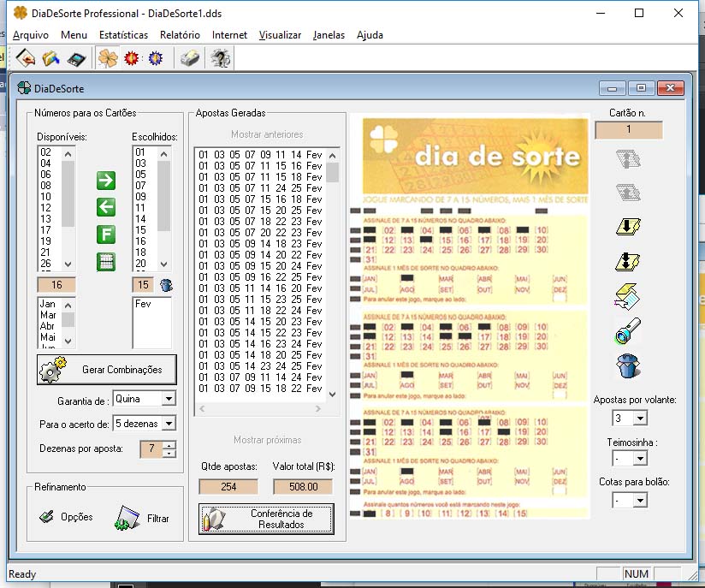Click the green left arrow to remove number

[x=105, y=206]
